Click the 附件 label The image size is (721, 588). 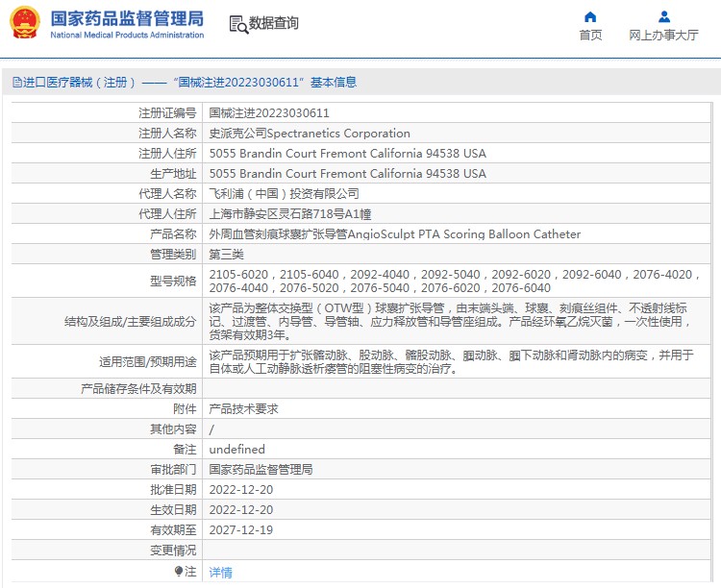[185, 409]
